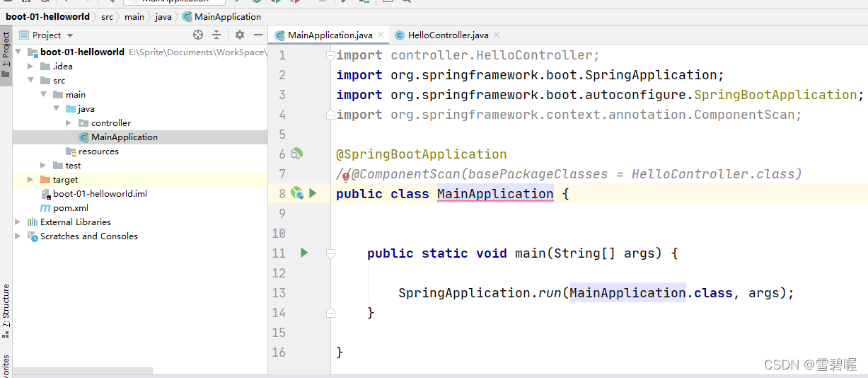Click MainApplication in navigation breadcrumb

coord(222,16)
